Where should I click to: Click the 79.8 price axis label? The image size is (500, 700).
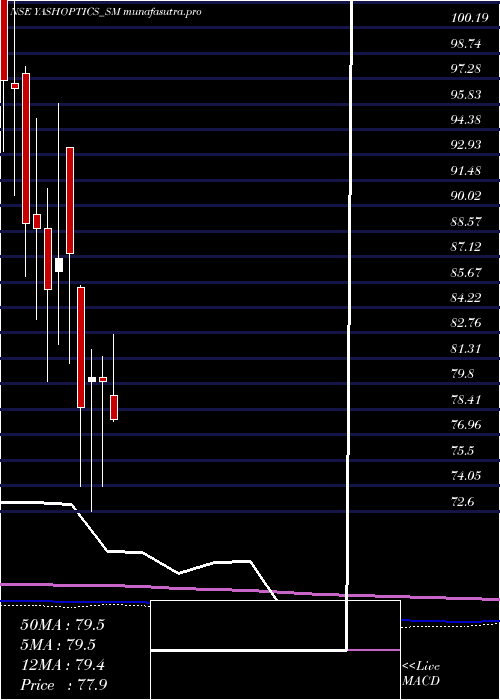[463, 374]
